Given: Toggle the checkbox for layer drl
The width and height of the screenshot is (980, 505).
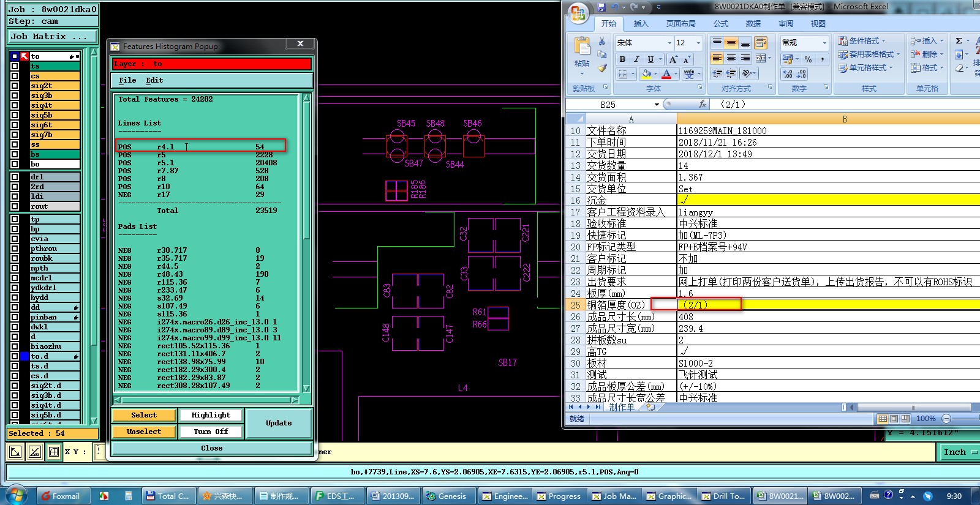Looking at the screenshot, I should [15, 177].
